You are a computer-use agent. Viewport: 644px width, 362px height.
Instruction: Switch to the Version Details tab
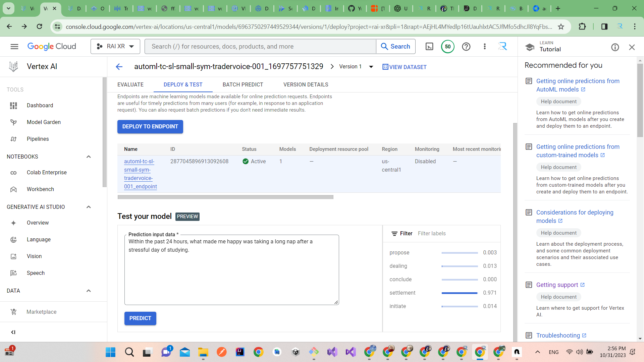[x=306, y=84]
